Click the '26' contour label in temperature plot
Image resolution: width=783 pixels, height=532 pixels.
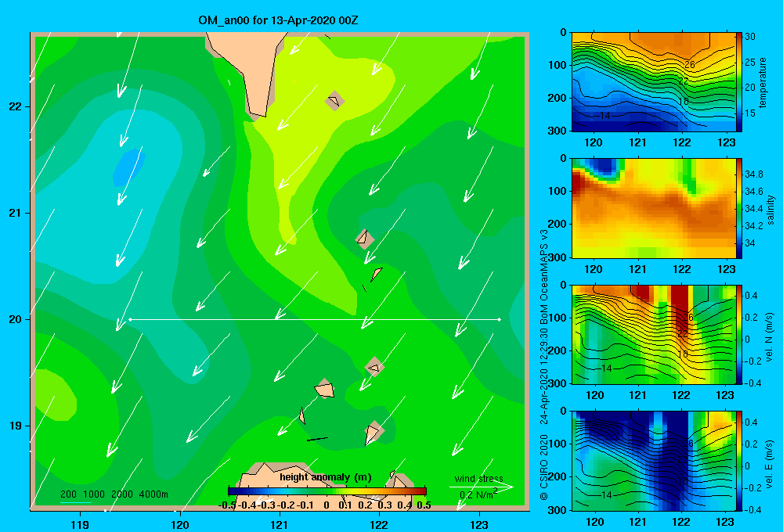[x=690, y=64]
